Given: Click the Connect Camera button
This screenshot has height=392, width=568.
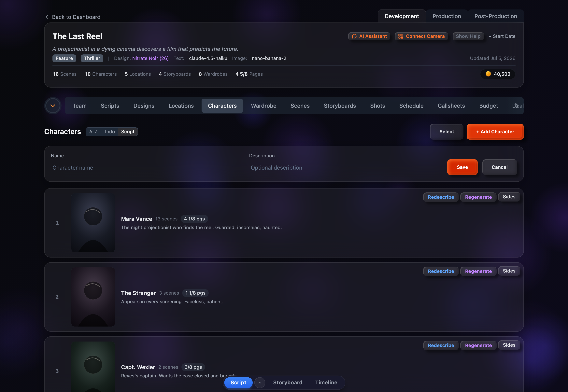Looking at the screenshot, I should pos(421,36).
